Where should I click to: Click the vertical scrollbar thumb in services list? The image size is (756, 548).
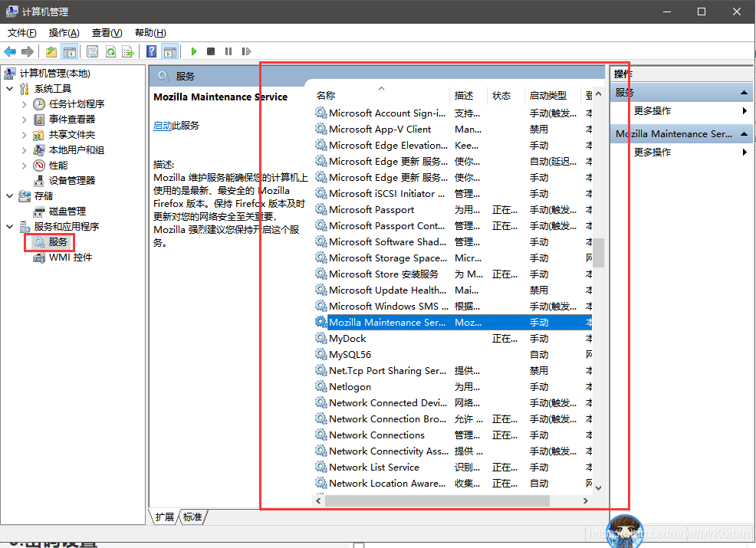pyautogui.click(x=598, y=252)
